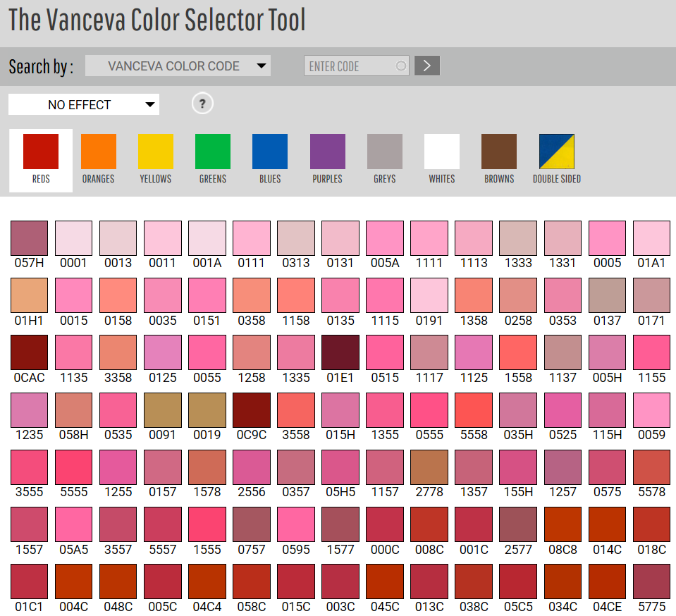Select swatch 5578
The height and width of the screenshot is (616, 676).
click(651, 467)
